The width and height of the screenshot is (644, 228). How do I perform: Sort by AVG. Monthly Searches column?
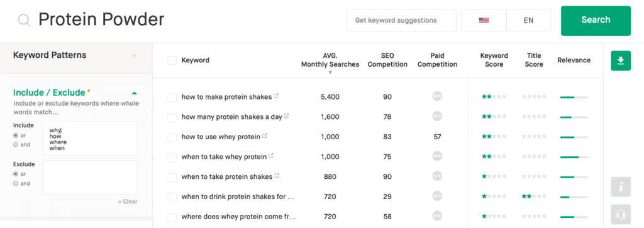pos(330,60)
